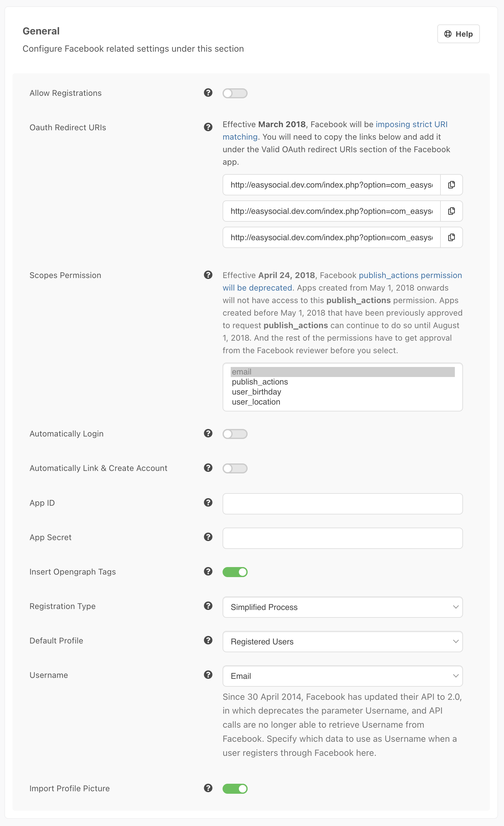Click the third Oauth redirect URI field
The width and height of the screenshot is (504, 826).
click(x=332, y=237)
